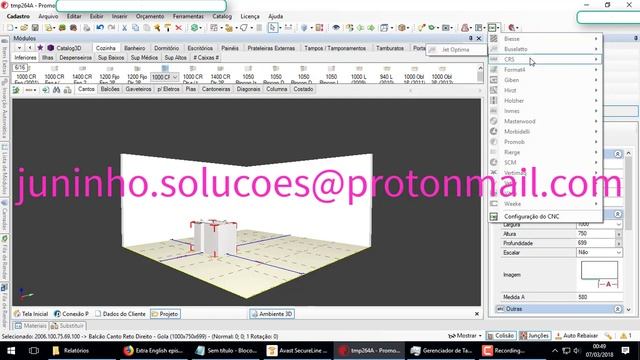Image resolution: width=640 pixels, height=360 pixels.
Task: Click the Morbidelli menu item icon
Action: [493, 131]
